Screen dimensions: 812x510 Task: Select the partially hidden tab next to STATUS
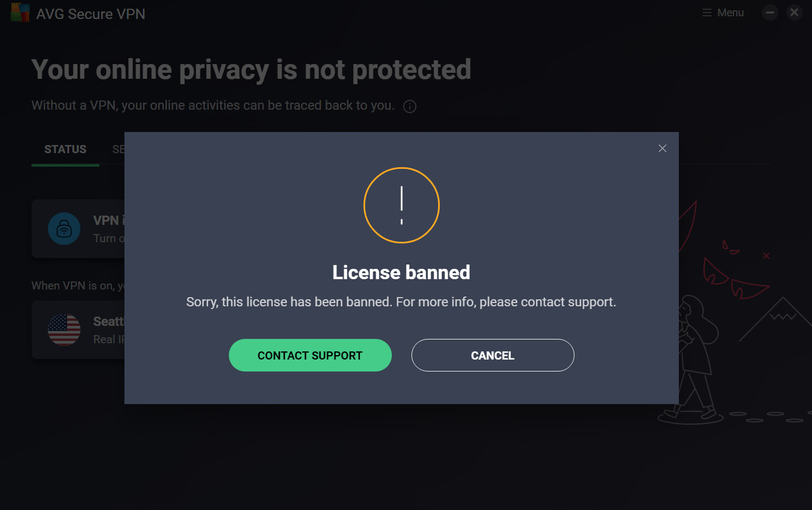[x=118, y=149]
